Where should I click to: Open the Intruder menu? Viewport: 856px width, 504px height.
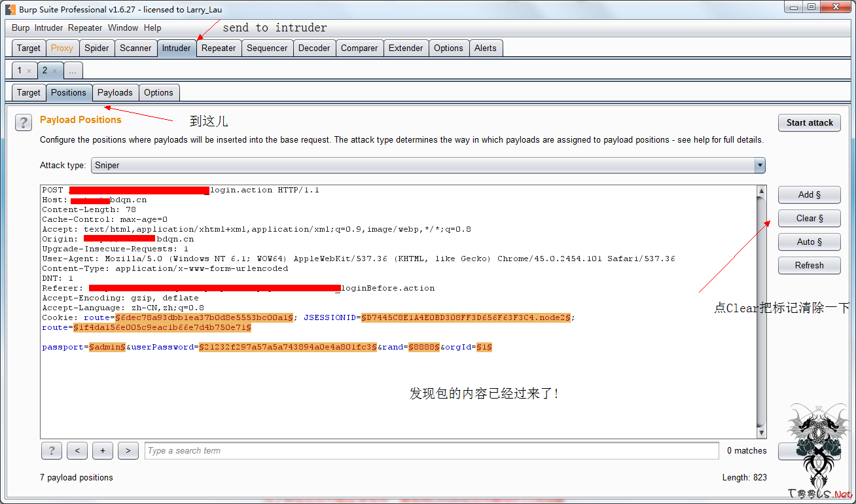pyautogui.click(x=48, y=28)
